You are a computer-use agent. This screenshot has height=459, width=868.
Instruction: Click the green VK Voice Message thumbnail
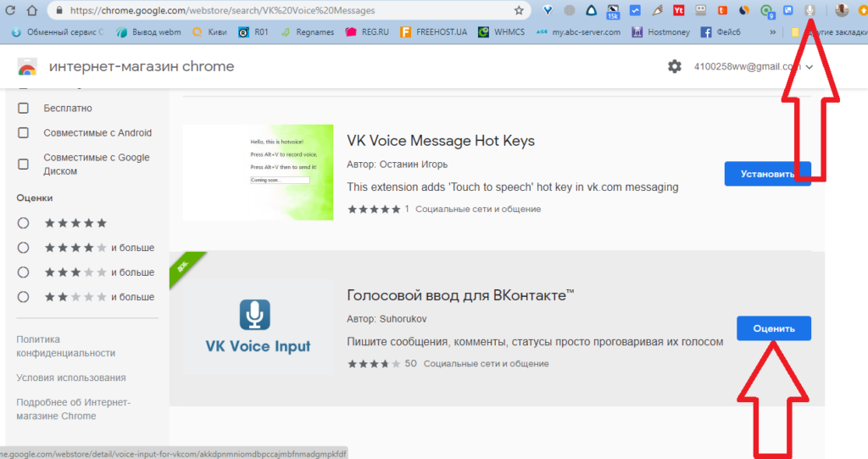pos(258,172)
